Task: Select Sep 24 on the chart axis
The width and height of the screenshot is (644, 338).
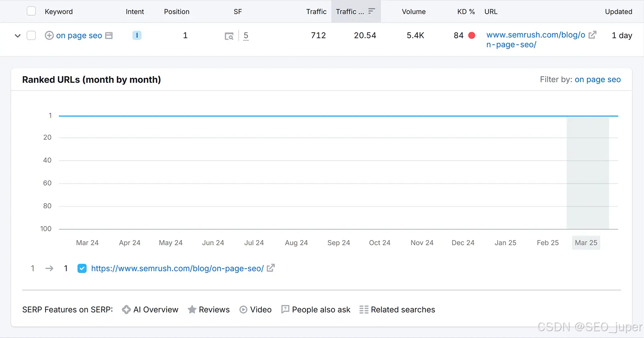Action: click(x=339, y=243)
